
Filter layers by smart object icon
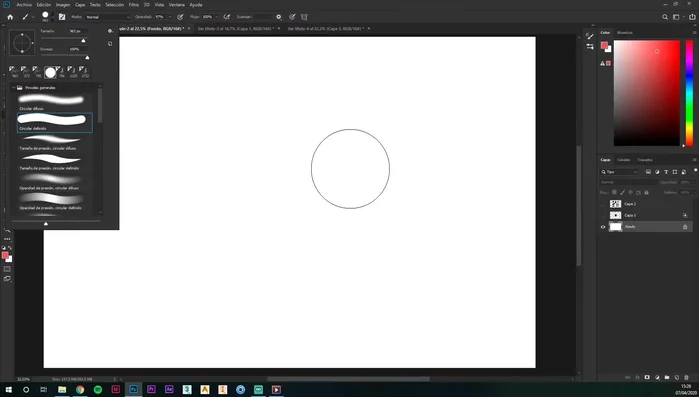[x=684, y=172]
